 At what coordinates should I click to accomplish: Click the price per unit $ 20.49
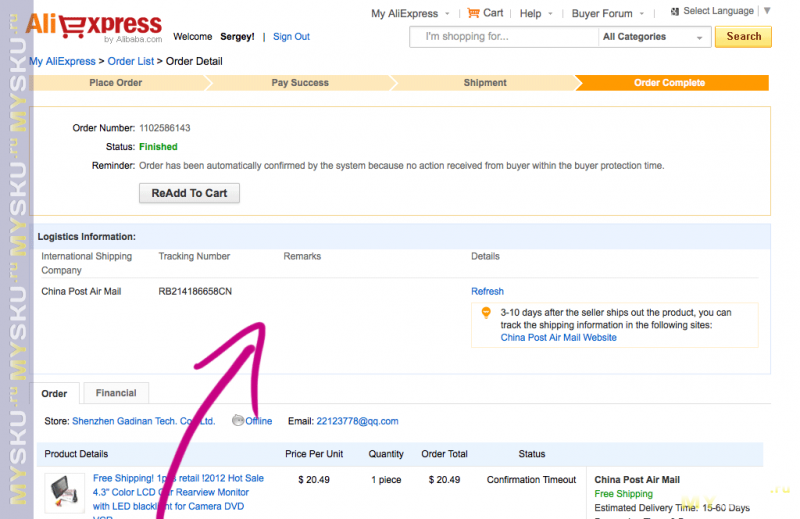pos(314,480)
